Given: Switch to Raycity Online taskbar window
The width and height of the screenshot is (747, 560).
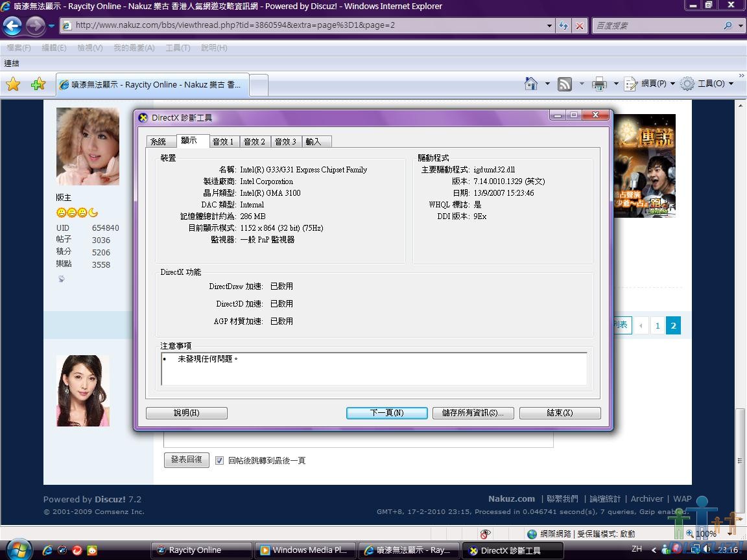Looking at the screenshot, I should click(x=202, y=550).
